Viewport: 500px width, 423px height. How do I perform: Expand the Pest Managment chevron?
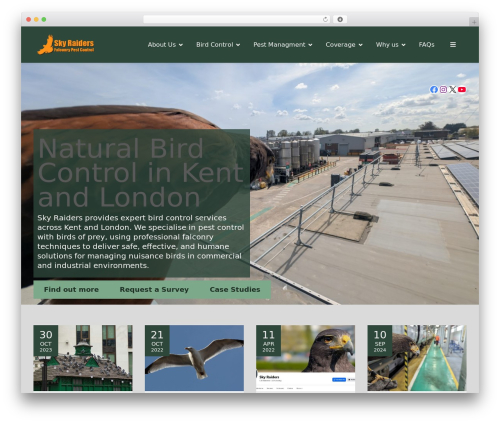[310, 45]
